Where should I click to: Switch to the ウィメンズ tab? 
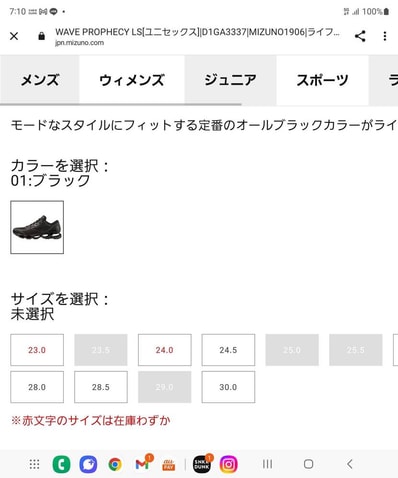(132, 80)
